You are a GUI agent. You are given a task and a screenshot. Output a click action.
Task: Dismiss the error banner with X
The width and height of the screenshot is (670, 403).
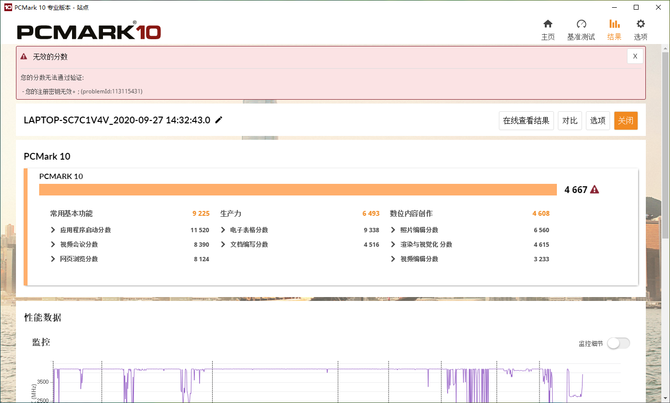(x=634, y=57)
